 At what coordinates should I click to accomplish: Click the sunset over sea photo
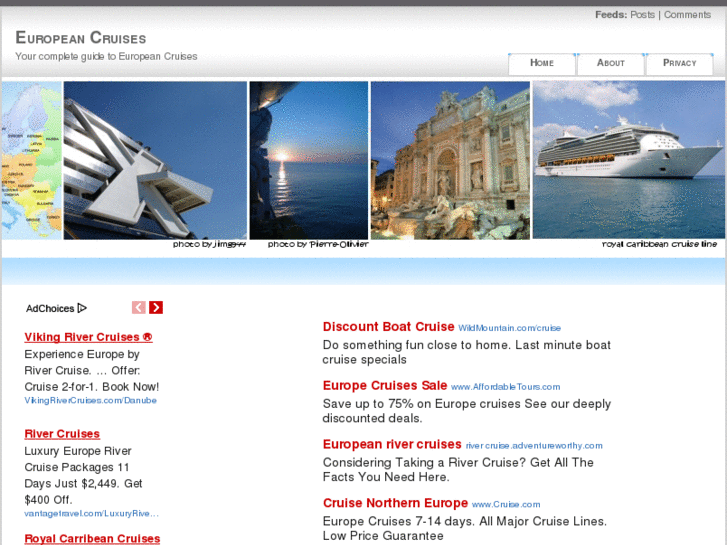(x=309, y=160)
